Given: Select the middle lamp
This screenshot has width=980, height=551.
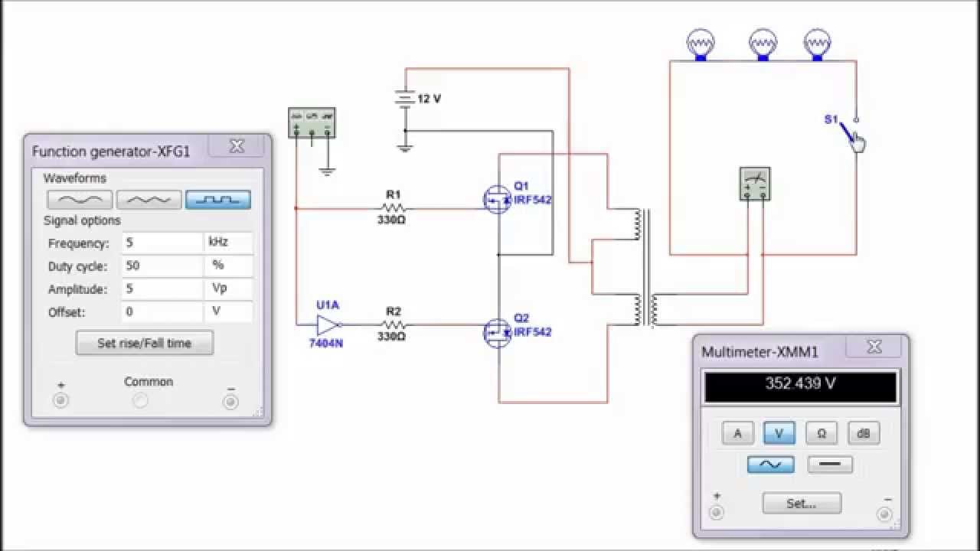Looking at the screenshot, I should pyautogui.click(x=763, y=44).
